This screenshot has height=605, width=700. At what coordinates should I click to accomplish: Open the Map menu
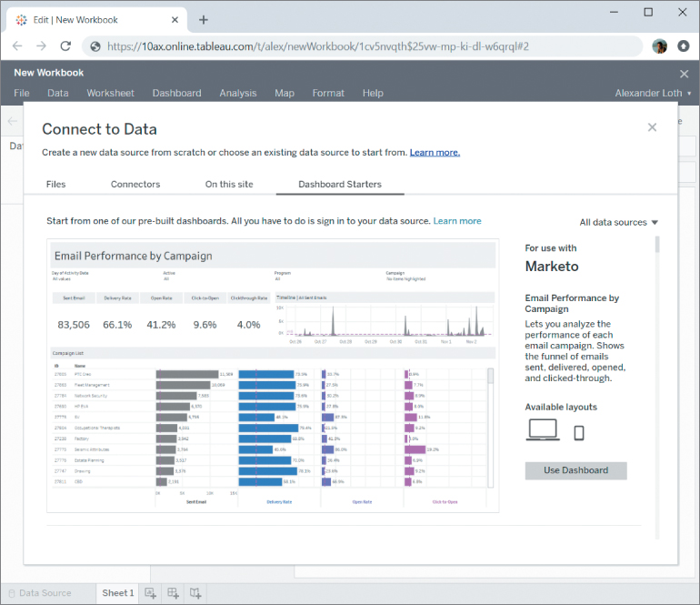pos(285,93)
